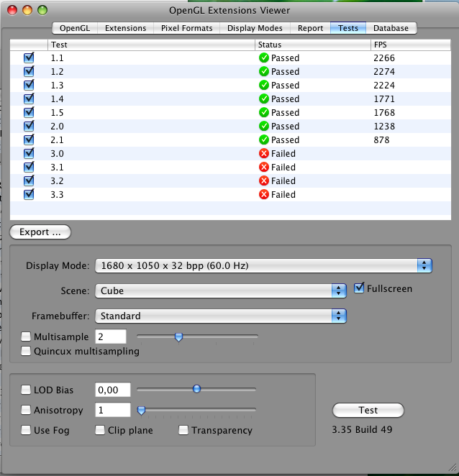Uncheck the test 2.0 checkbox
Screen dimensions: 459x476
coord(29,126)
